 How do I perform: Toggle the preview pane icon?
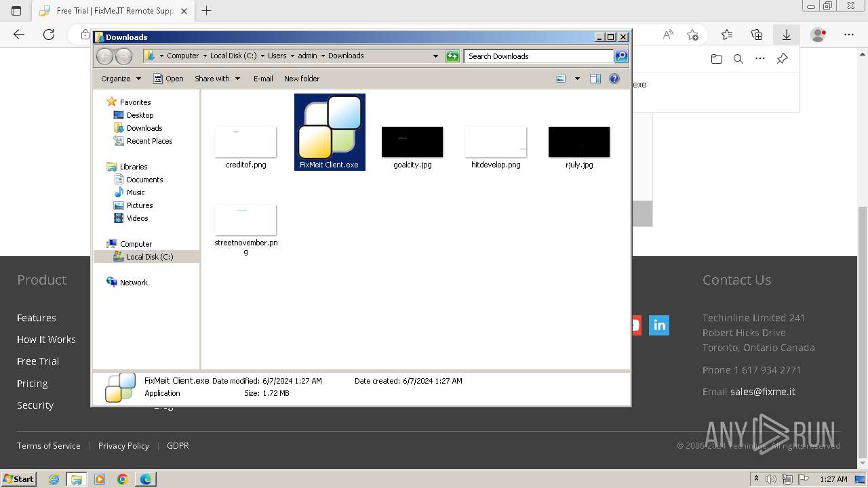[595, 79]
